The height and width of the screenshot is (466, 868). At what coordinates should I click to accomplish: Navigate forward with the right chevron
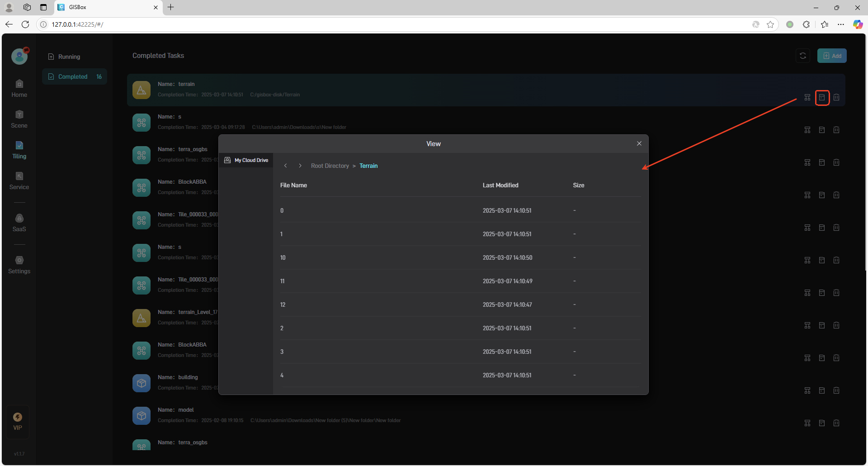pyautogui.click(x=300, y=166)
